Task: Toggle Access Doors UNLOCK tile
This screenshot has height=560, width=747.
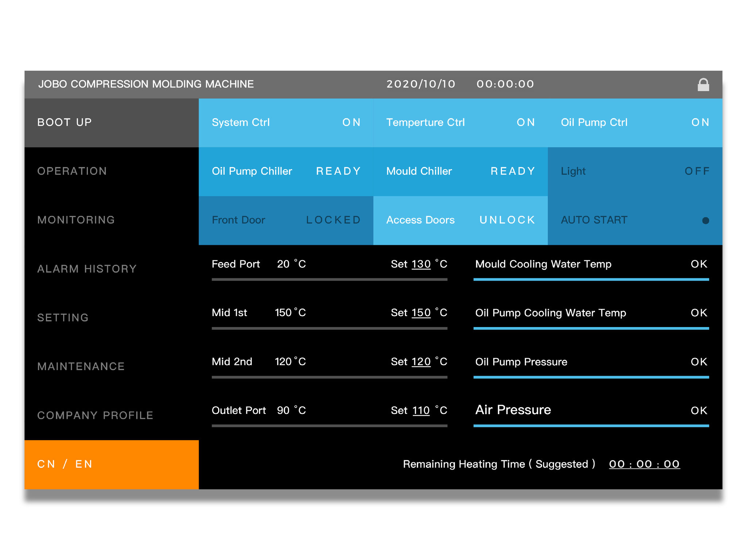Action: click(x=460, y=220)
